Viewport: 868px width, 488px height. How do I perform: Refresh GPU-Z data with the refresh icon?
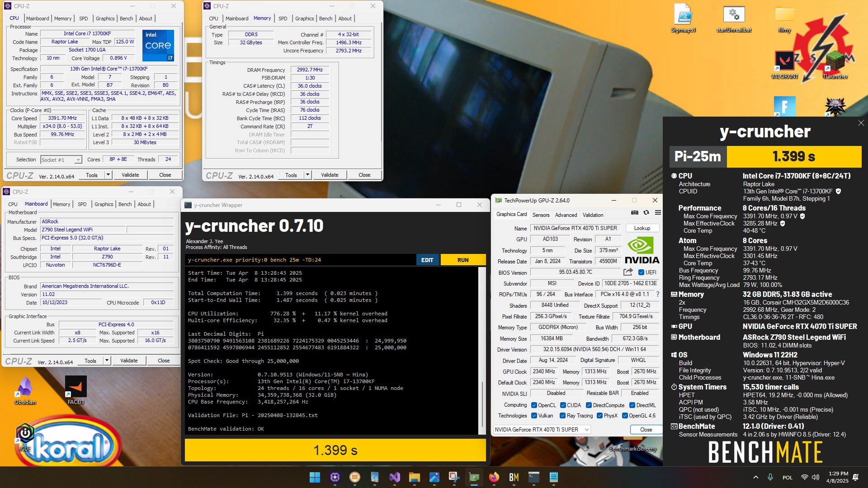646,213
